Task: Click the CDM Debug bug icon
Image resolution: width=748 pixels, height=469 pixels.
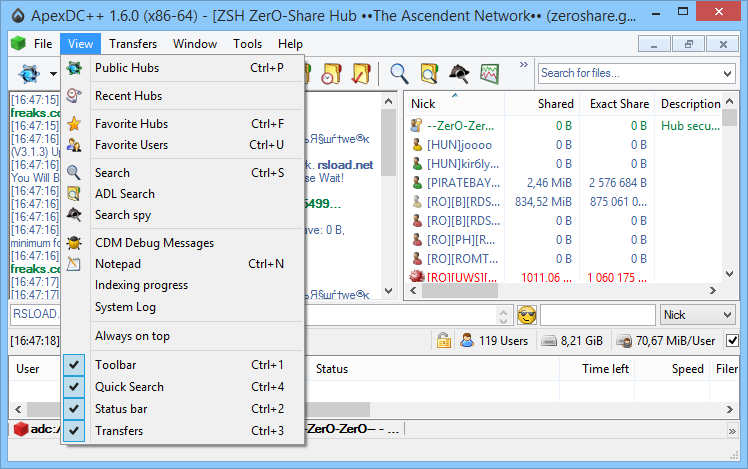Action: click(74, 243)
